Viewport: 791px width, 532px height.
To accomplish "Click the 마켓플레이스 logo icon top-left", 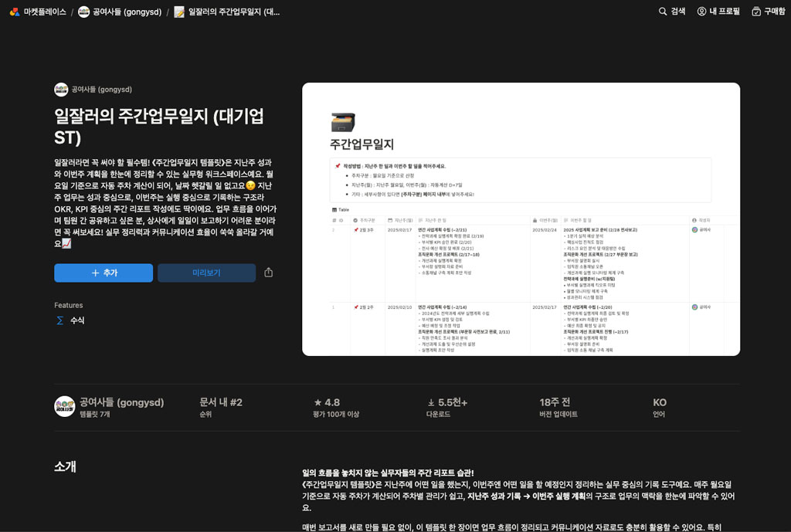I will tap(14, 12).
